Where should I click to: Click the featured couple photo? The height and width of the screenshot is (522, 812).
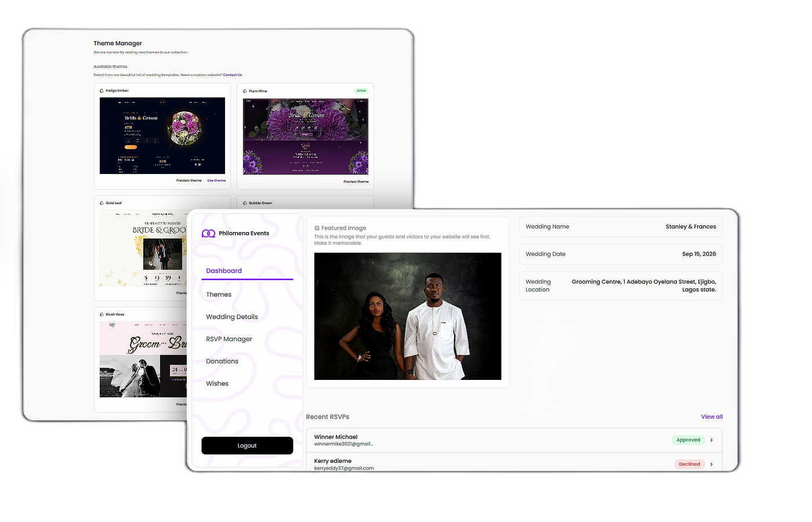click(408, 316)
